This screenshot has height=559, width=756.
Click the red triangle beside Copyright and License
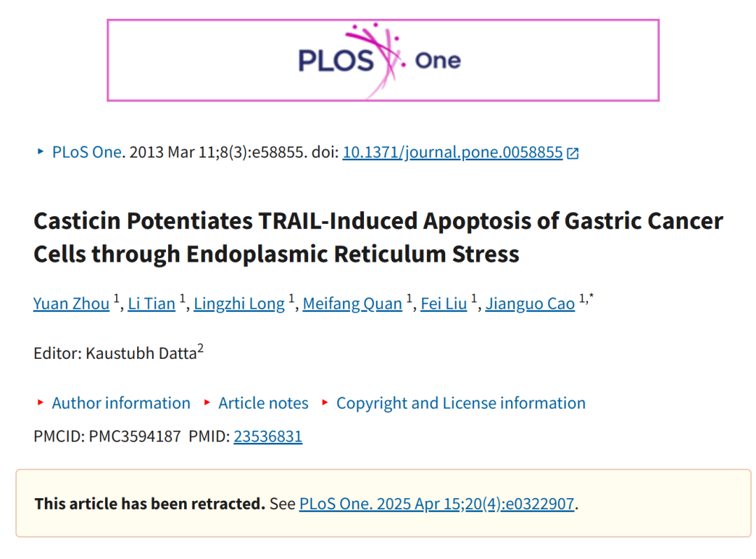pyautogui.click(x=325, y=402)
